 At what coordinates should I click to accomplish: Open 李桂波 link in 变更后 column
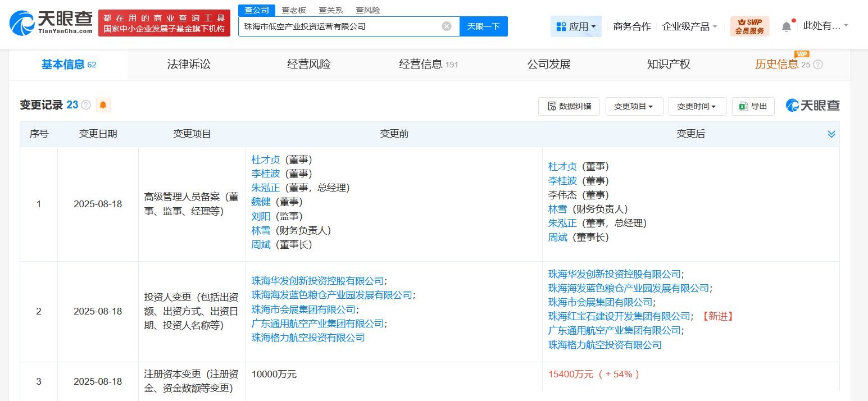point(562,181)
